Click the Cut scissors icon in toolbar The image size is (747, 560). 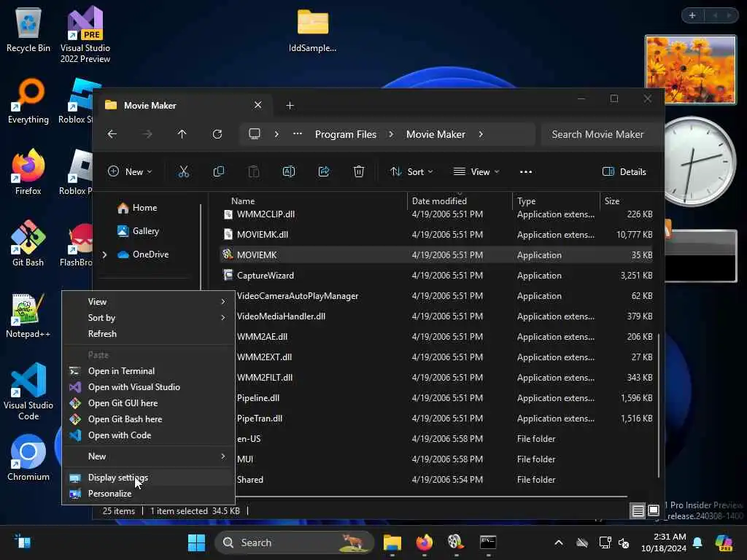[x=183, y=172]
